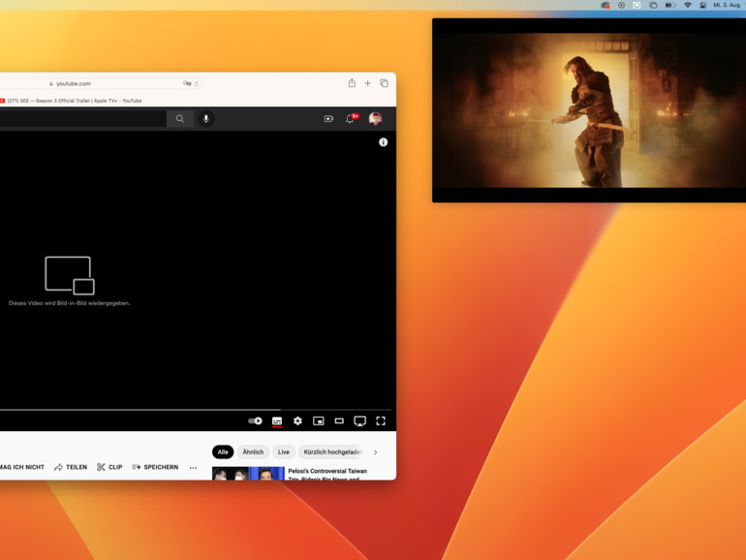Click the menu bar date Mi. 3. Aug.

pyautogui.click(x=727, y=5)
